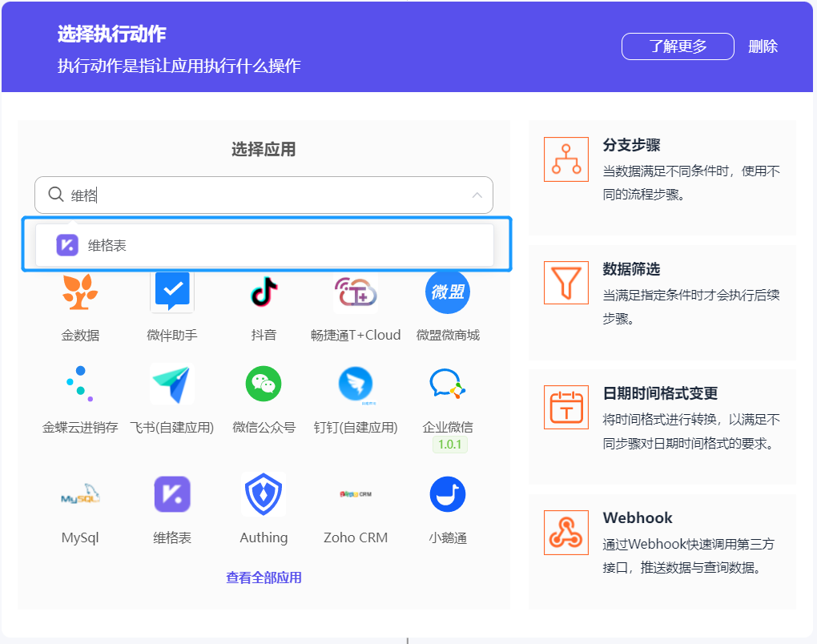Choose the 抖音 app icon
817x644 pixels.
point(264,292)
